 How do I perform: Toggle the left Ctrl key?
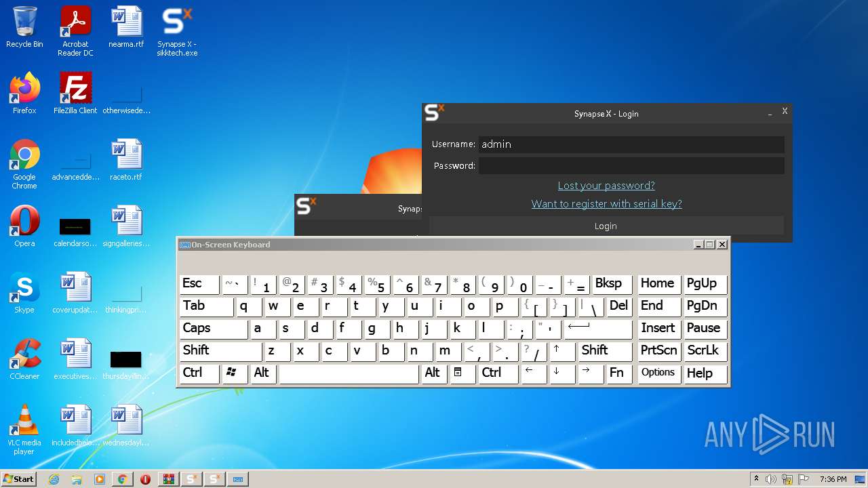point(199,373)
